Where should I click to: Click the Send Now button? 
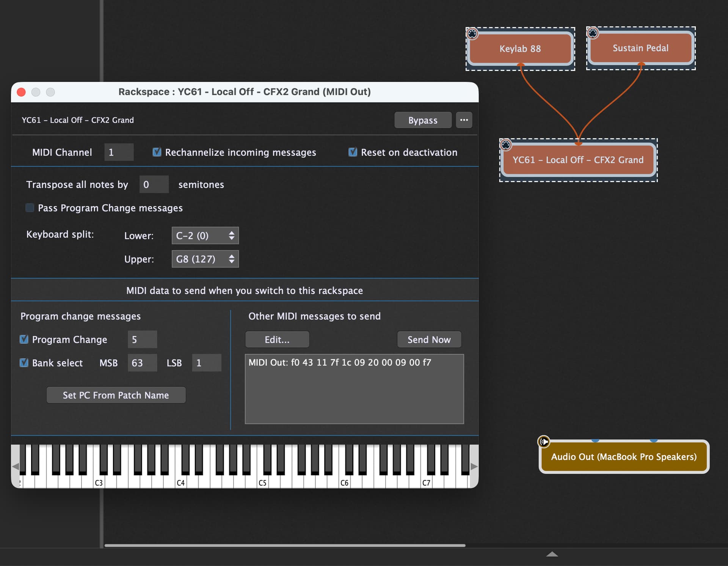[x=429, y=340]
